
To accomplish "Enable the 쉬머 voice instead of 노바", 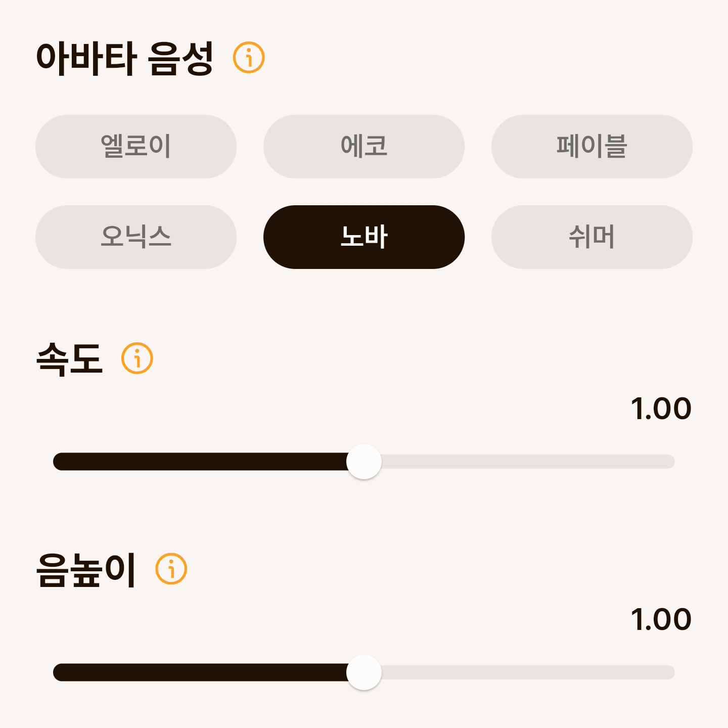I will (x=591, y=237).
